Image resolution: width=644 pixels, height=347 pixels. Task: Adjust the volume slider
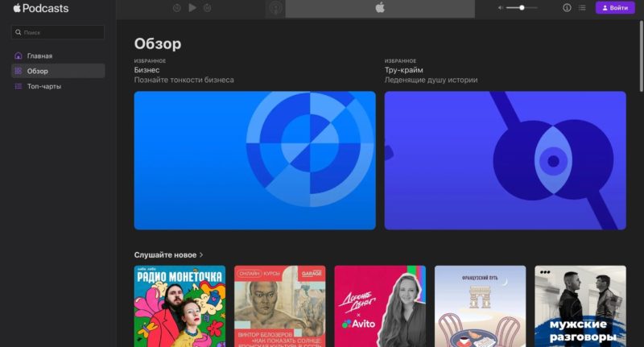tap(522, 8)
